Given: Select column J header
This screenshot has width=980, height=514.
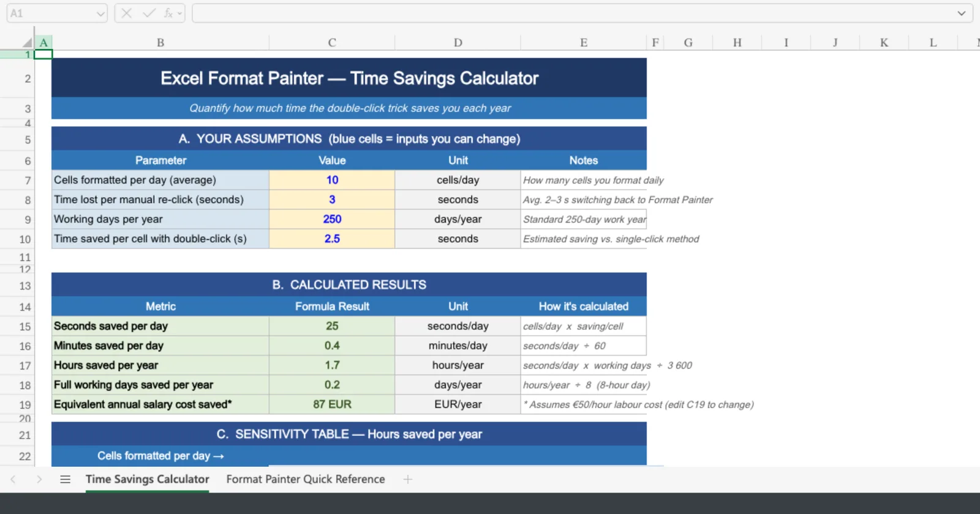Looking at the screenshot, I should coord(835,43).
